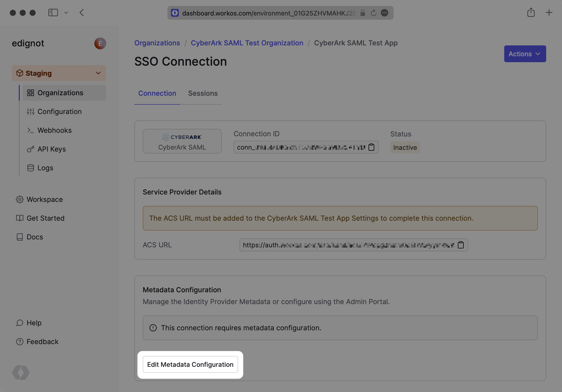The image size is (562, 392).
Task: Open a new browser tab with plus icon
Action: click(x=549, y=12)
